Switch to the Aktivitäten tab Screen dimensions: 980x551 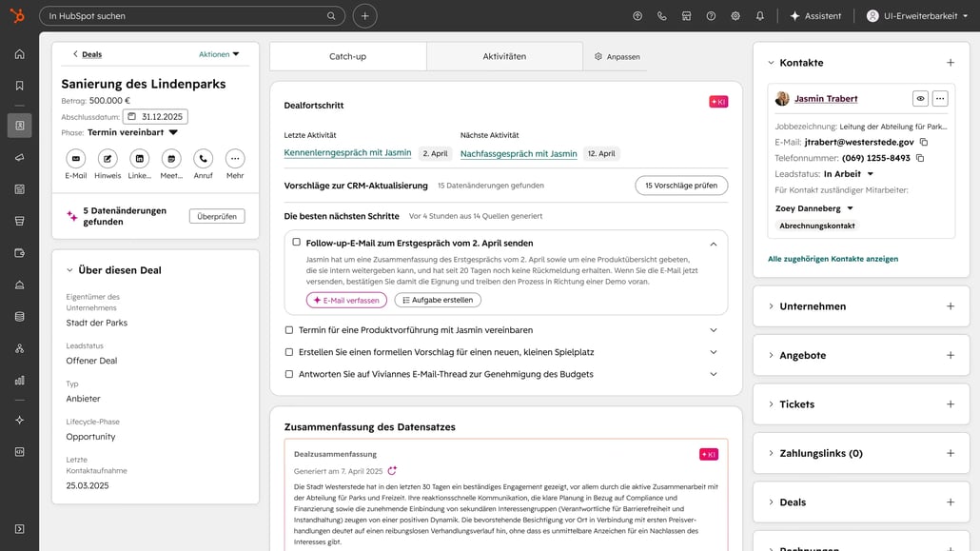(x=504, y=56)
